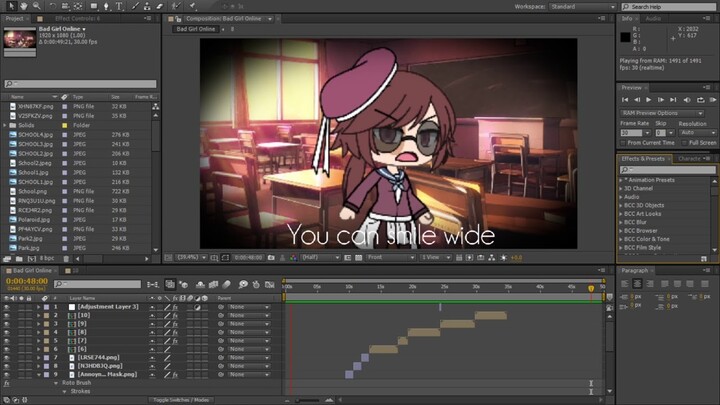Click the trash icon in Project panel

click(x=66, y=259)
